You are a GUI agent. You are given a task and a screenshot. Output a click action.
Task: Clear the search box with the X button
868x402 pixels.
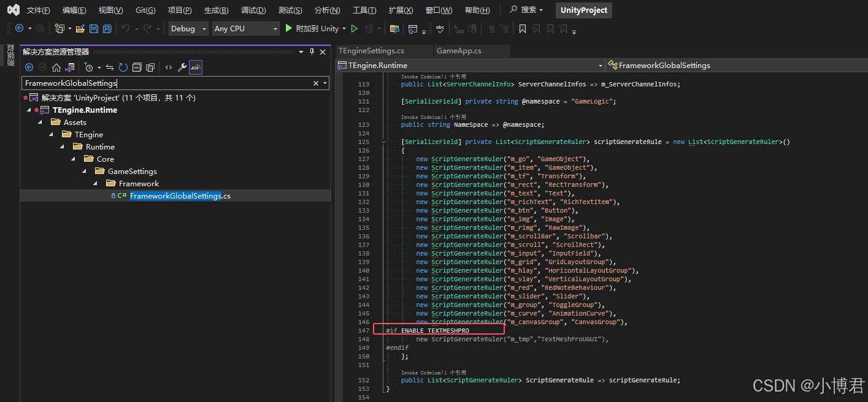[x=315, y=83]
